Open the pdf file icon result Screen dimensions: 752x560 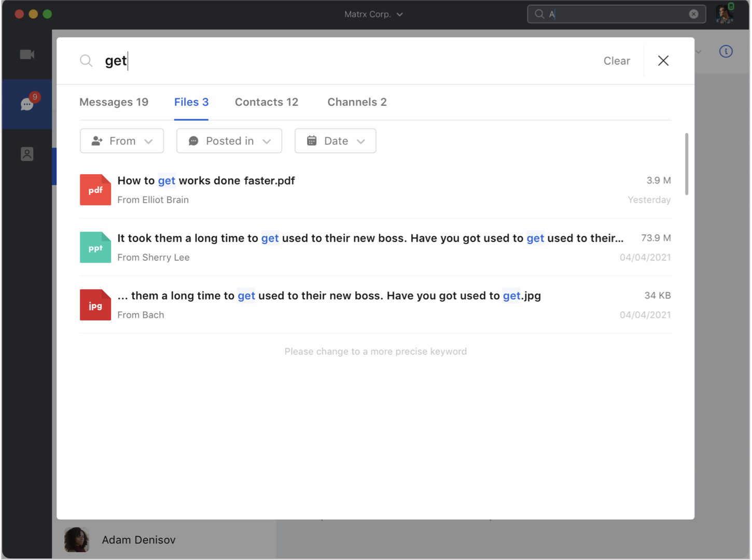tap(95, 190)
